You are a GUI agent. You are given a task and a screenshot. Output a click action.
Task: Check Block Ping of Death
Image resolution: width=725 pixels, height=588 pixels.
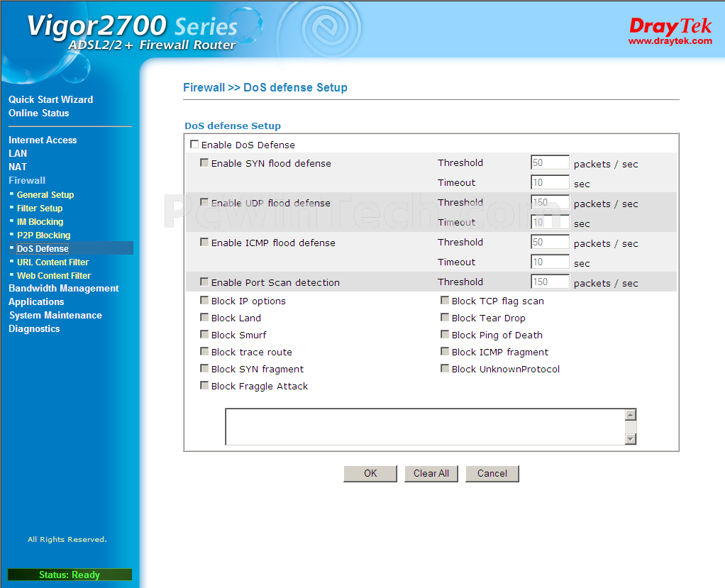tap(444, 335)
